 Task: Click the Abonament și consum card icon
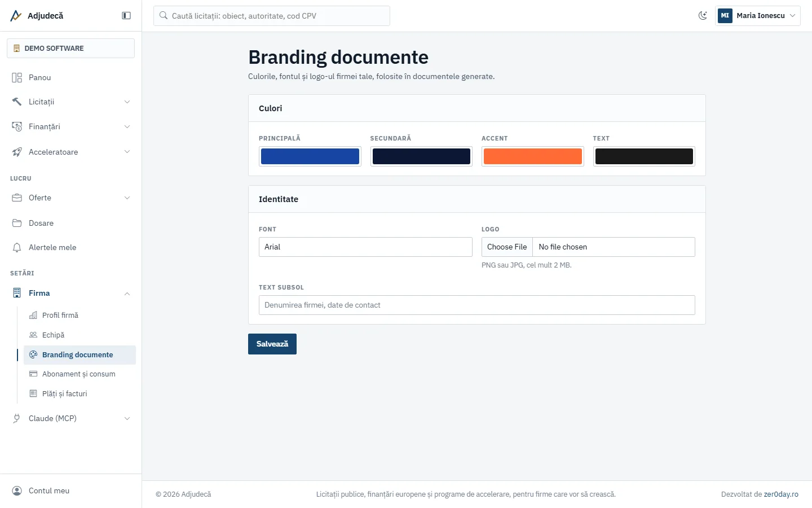33,374
